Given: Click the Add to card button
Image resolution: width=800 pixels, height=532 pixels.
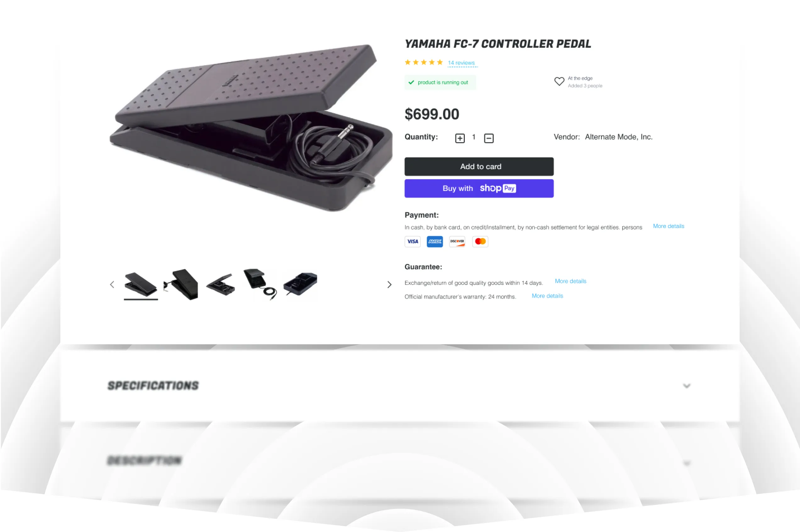Looking at the screenshot, I should pyautogui.click(x=479, y=166).
